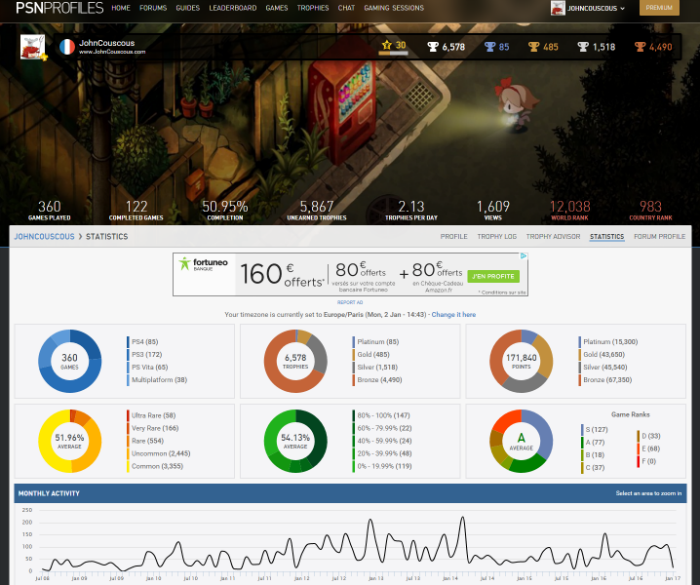This screenshot has width=700, height=585.
Task: Click the 5,867 Unearned Trophies stat
Action: [317, 210]
